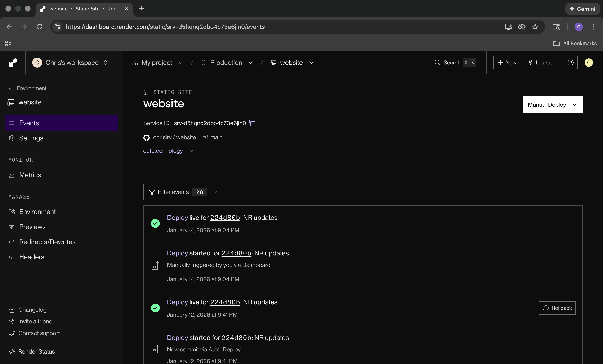Open the help question mark icon

click(571, 63)
